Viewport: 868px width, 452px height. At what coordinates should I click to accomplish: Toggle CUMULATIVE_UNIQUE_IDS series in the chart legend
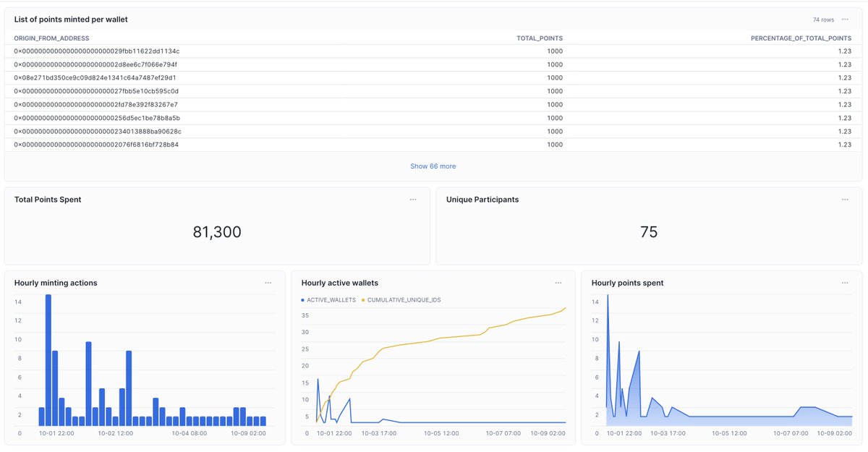click(402, 299)
